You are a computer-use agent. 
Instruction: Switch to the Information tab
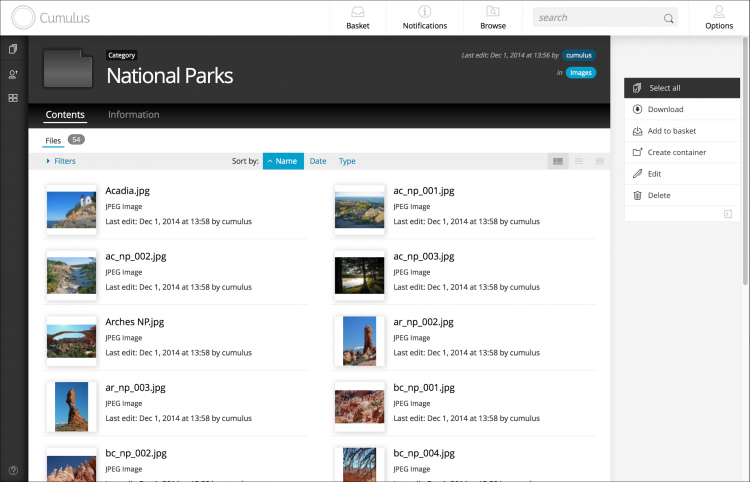point(133,115)
